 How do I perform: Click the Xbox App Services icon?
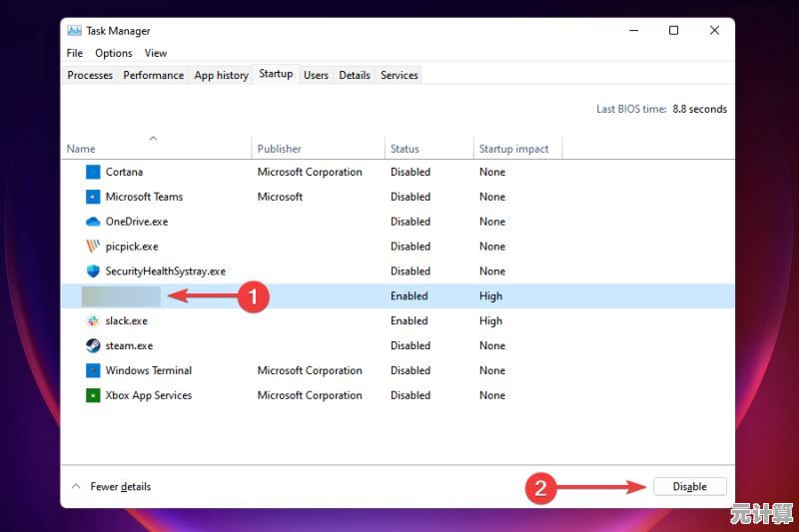point(93,395)
